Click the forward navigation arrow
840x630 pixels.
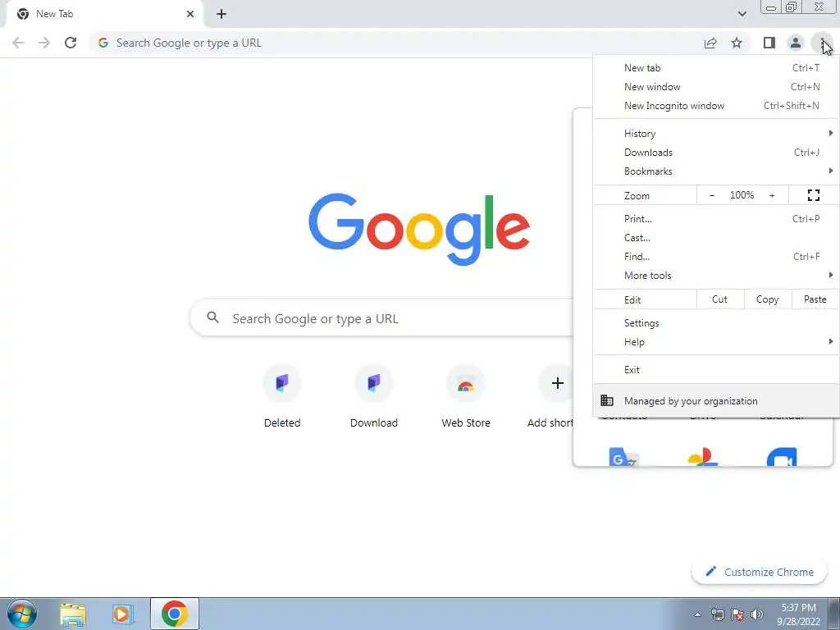click(x=44, y=43)
